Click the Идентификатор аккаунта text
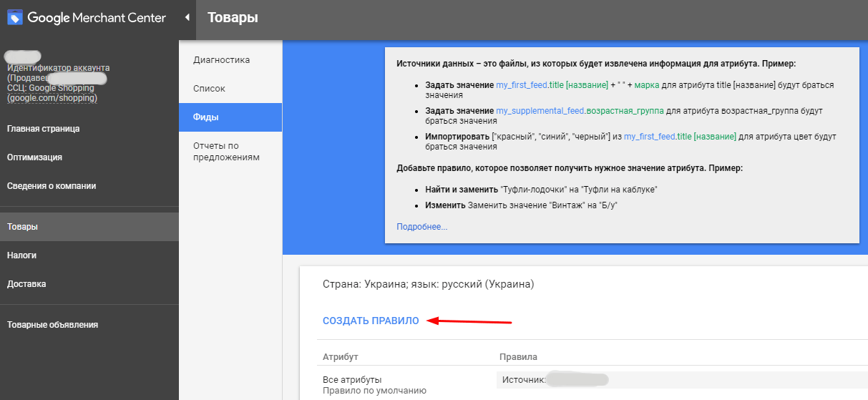Screen dimensions: 868x400 point(59,68)
